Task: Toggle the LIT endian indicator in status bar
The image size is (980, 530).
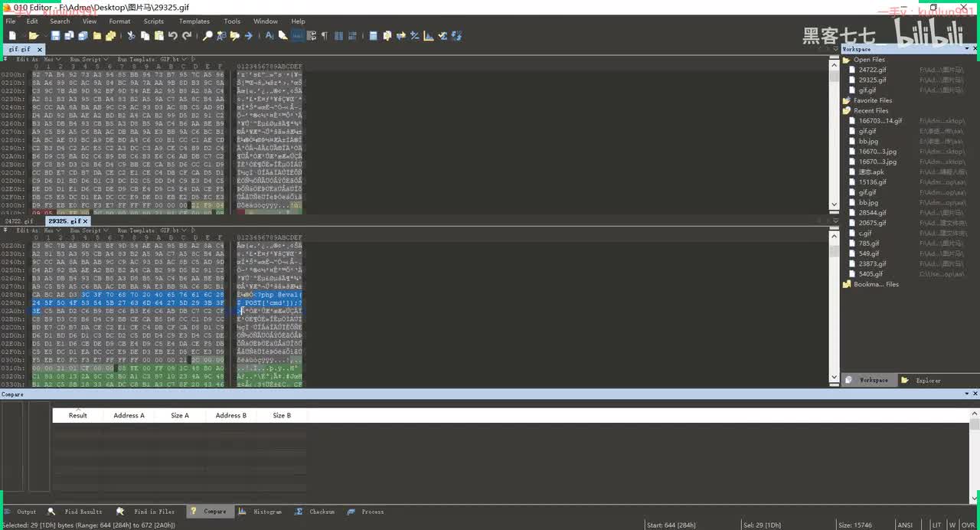Action: 936,525
